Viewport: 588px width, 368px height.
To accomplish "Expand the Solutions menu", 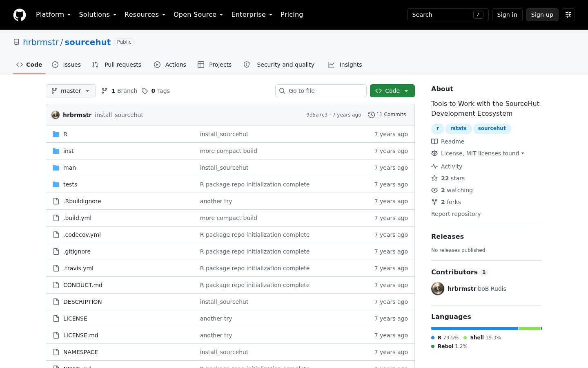I will pyautogui.click(x=98, y=15).
